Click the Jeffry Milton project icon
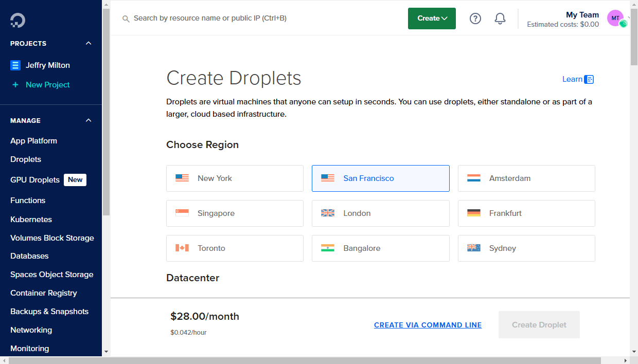 click(16, 65)
